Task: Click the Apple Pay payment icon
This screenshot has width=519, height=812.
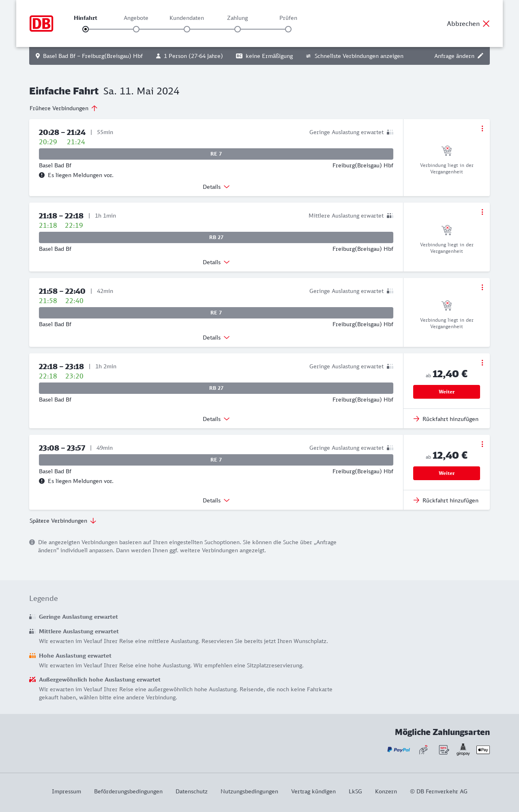Action: [x=483, y=750]
